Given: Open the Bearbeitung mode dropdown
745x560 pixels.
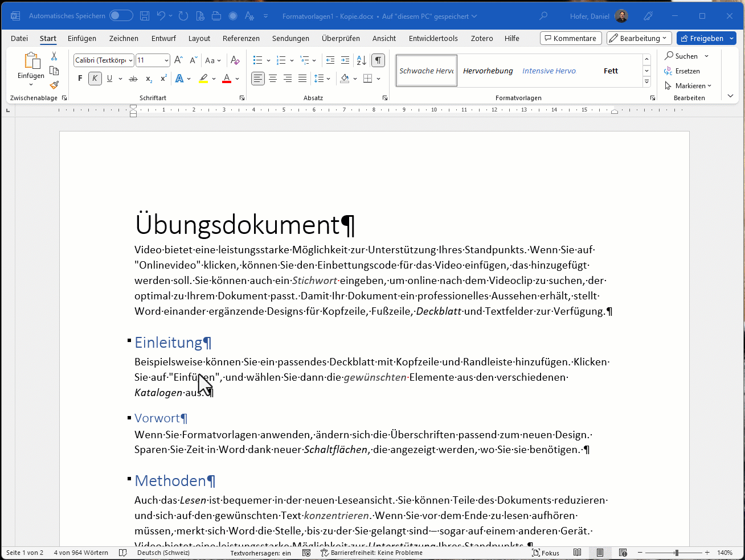Looking at the screenshot, I should (639, 38).
